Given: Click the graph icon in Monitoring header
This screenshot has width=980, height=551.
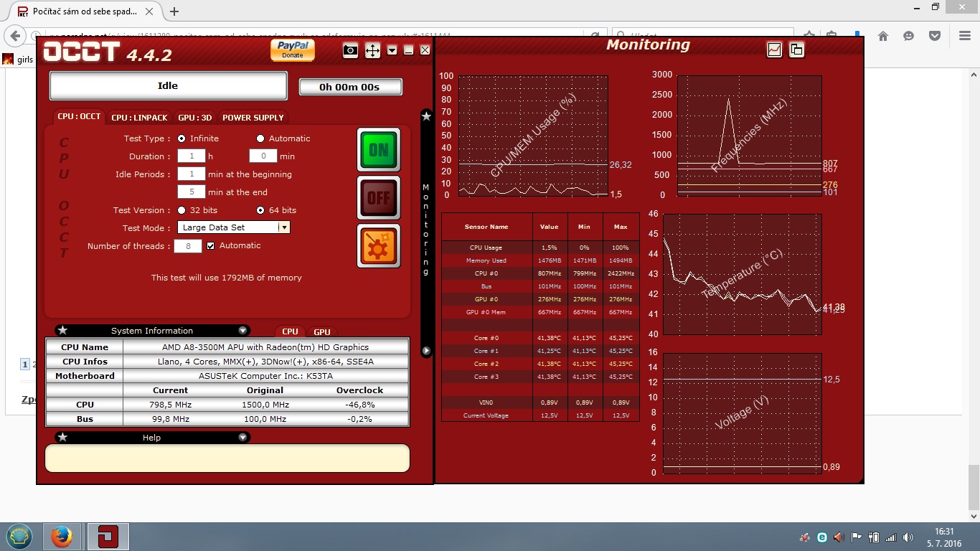Looking at the screenshot, I should 774,50.
